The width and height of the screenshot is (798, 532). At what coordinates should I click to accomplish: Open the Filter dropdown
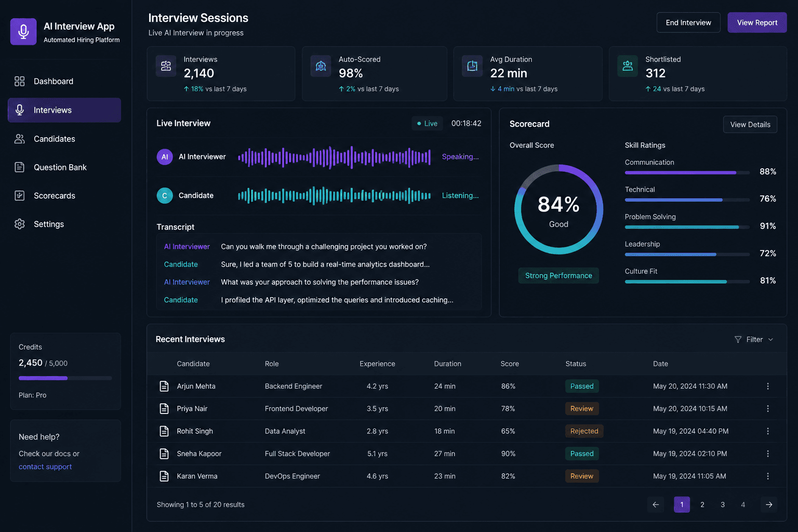754,339
